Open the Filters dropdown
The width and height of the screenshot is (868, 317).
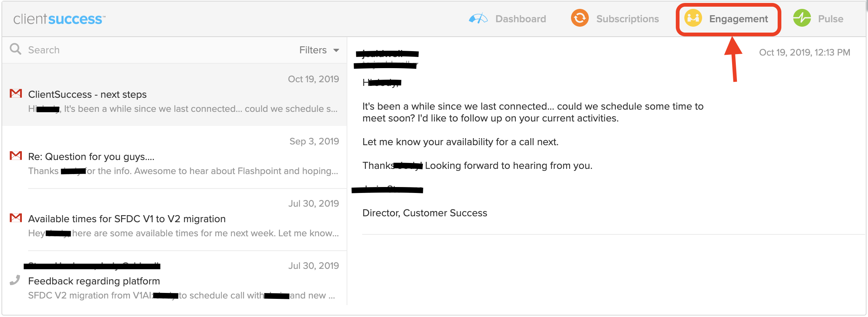coord(319,50)
